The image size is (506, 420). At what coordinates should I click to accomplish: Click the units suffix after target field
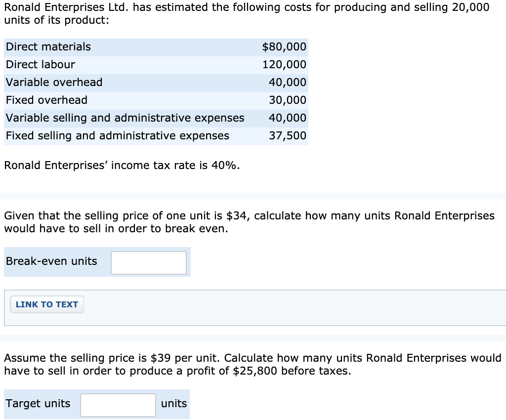pyautogui.click(x=174, y=403)
